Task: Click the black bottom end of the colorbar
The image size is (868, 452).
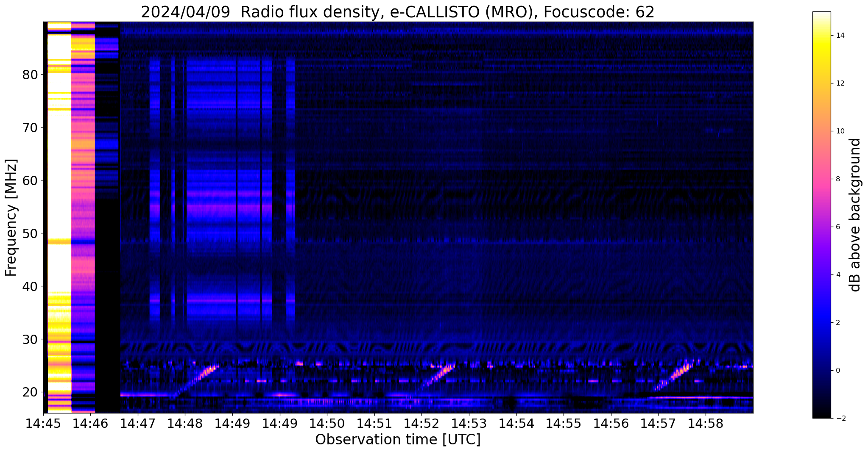Action: 821,414
